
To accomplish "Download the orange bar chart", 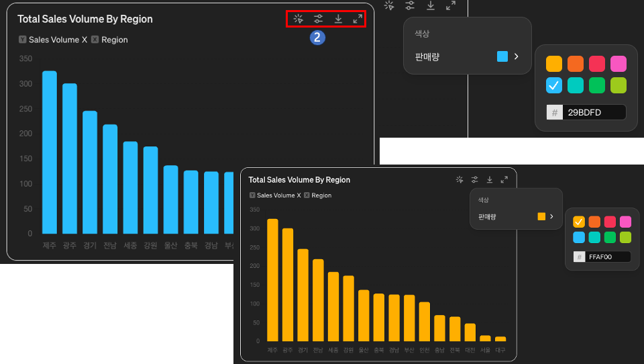I will pyautogui.click(x=490, y=179).
